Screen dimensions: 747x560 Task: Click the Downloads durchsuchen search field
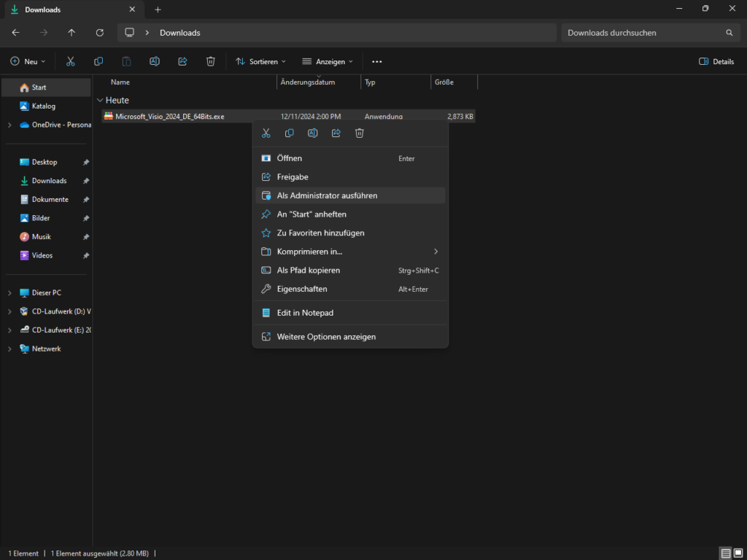[x=642, y=33]
